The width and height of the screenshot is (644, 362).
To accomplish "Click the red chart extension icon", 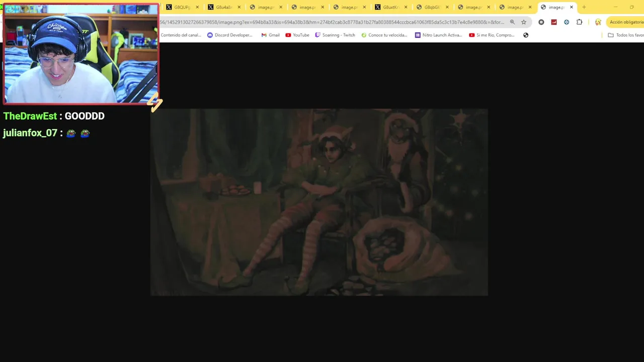I will pos(554,22).
